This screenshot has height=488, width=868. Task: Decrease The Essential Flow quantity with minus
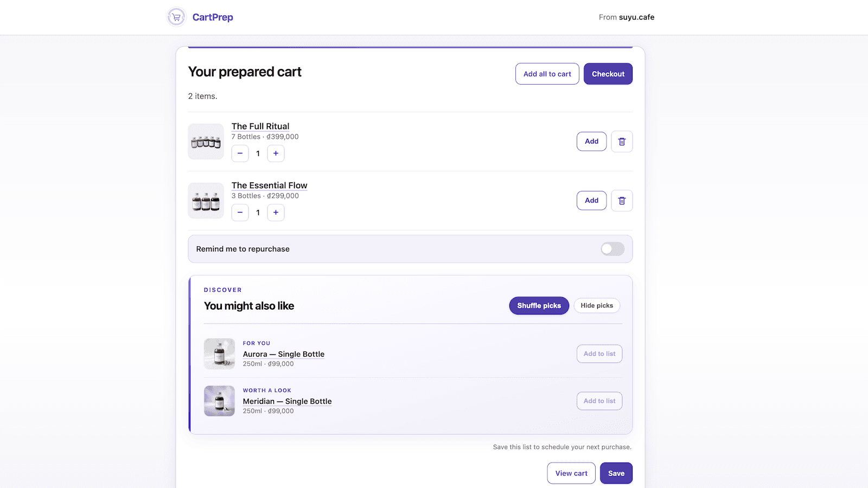pyautogui.click(x=240, y=213)
